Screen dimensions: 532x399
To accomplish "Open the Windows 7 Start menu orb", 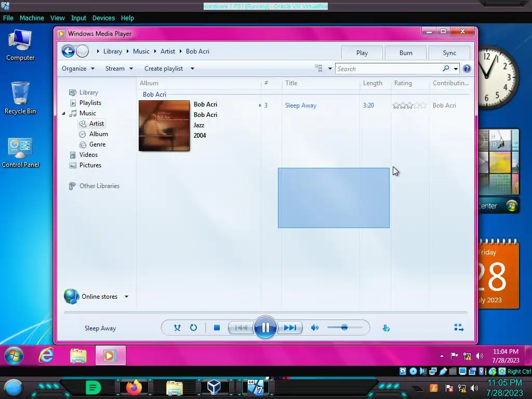I will pos(14,355).
